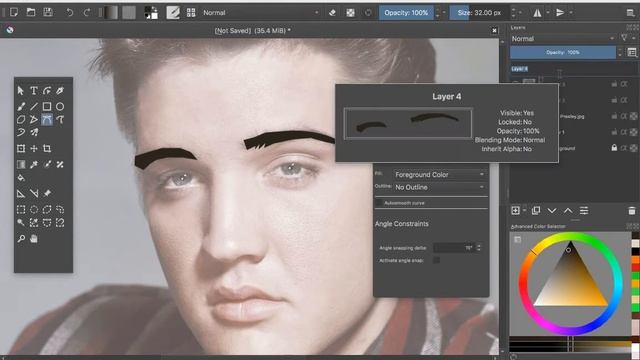The image size is (640, 360).
Task: Select the Text tool
Action: click(34, 91)
